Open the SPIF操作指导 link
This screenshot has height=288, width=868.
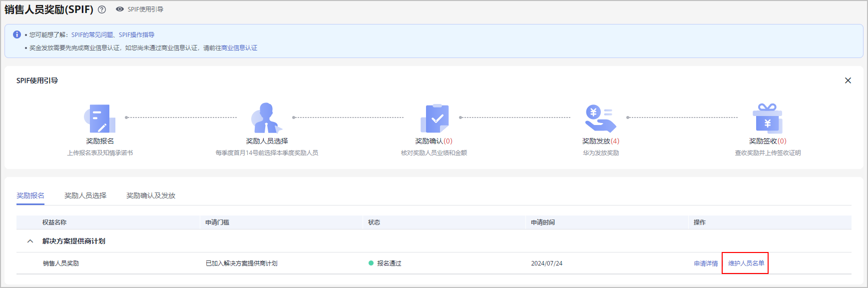click(x=136, y=34)
